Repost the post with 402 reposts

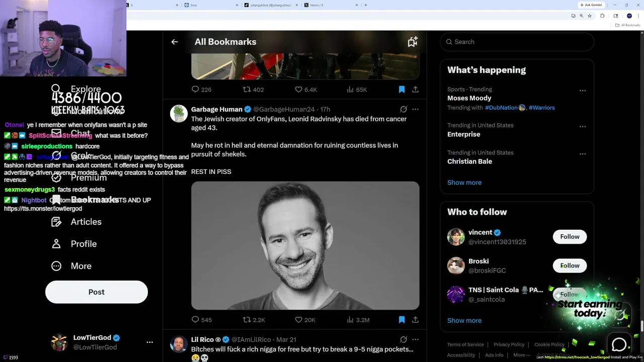tap(253, 89)
